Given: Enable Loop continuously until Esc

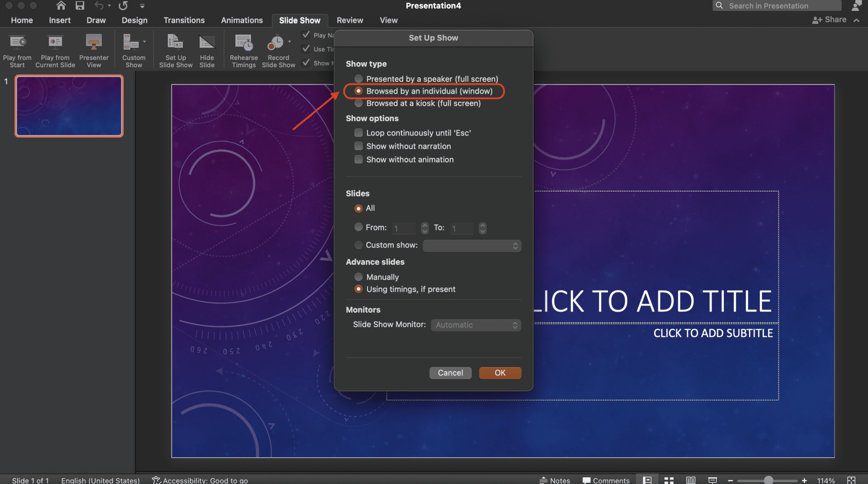Looking at the screenshot, I should pos(358,132).
